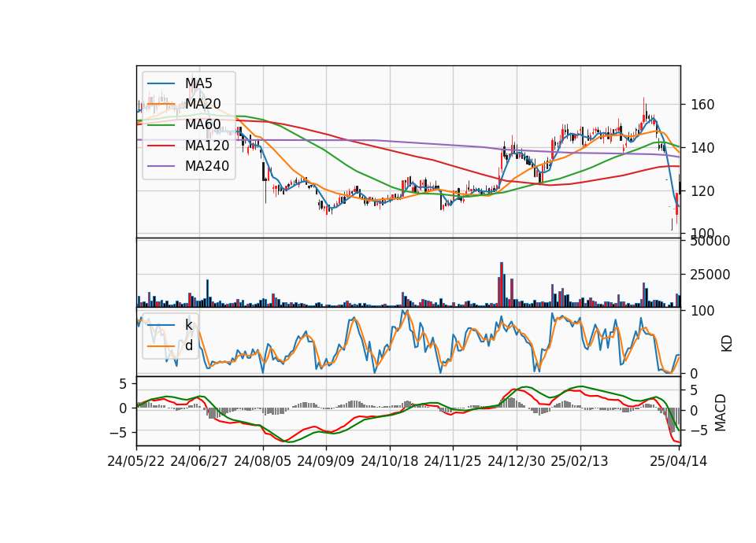Click the 24/10/18 date axis label
The width and height of the screenshot is (756, 543).
[390, 462]
